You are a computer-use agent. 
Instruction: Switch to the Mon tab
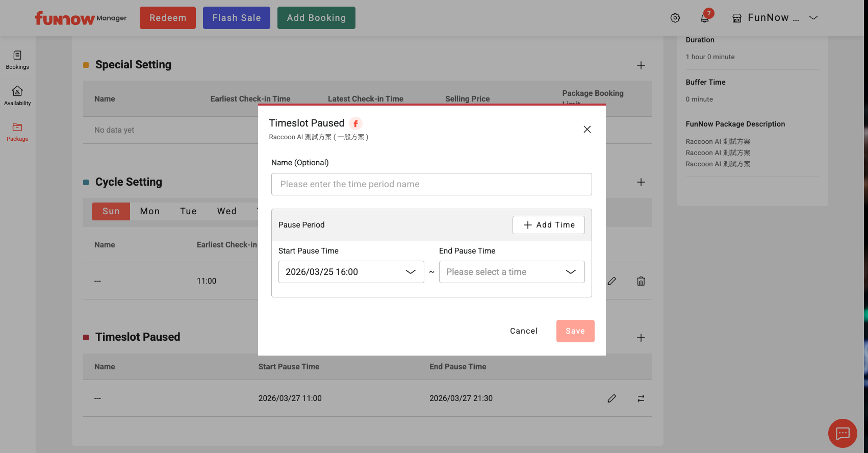point(150,211)
